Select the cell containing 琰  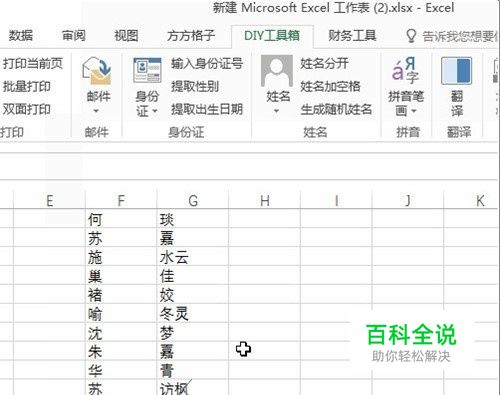click(193, 219)
